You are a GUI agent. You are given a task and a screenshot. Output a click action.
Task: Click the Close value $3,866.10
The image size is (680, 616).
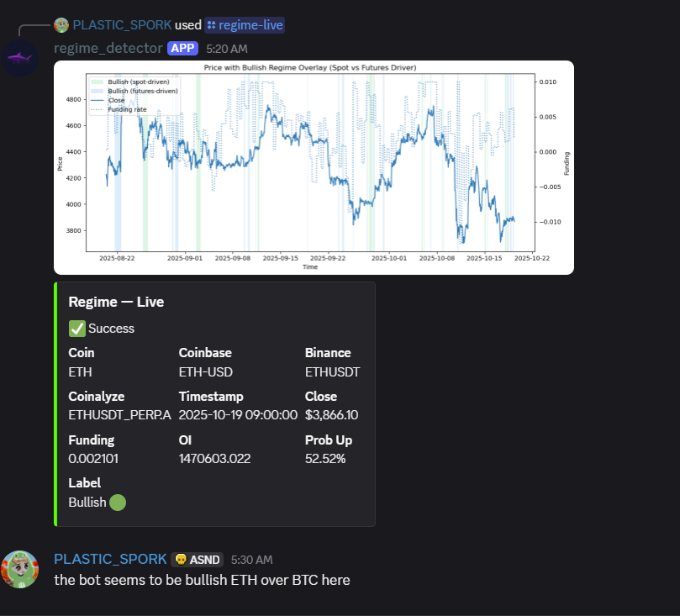click(x=331, y=415)
